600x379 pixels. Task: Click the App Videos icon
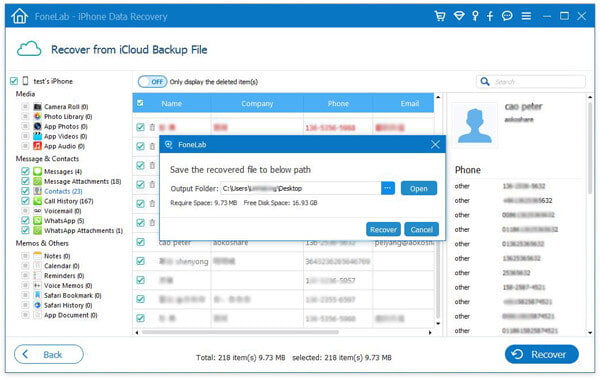38,136
